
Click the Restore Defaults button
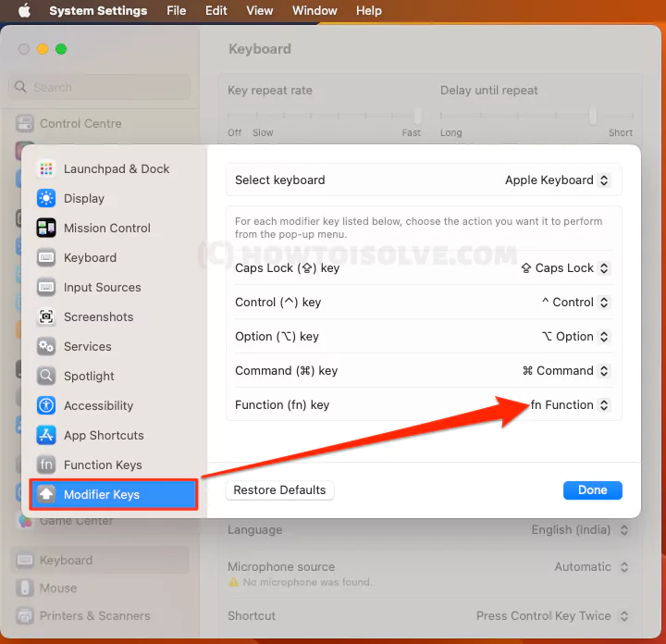click(279, 490)
